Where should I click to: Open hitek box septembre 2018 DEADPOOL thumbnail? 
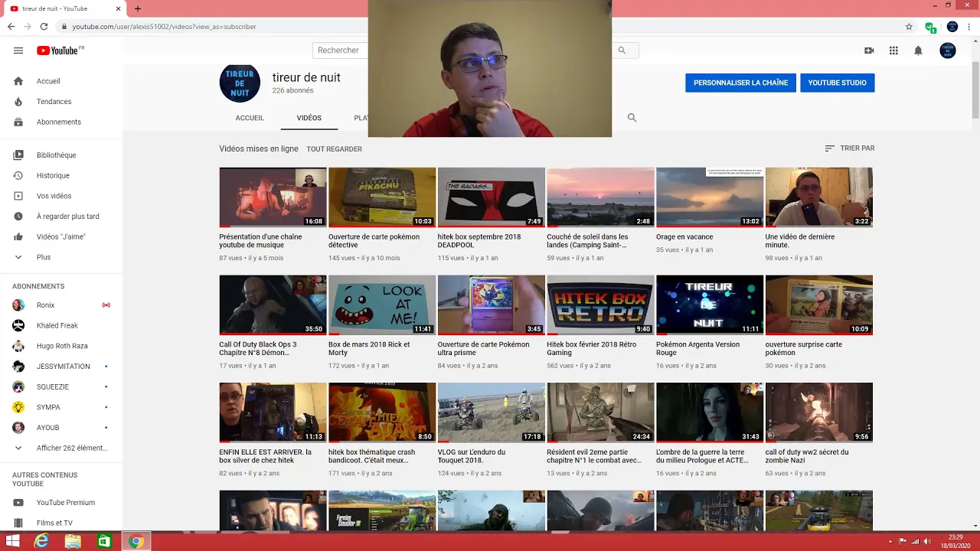tap(492, 197)
